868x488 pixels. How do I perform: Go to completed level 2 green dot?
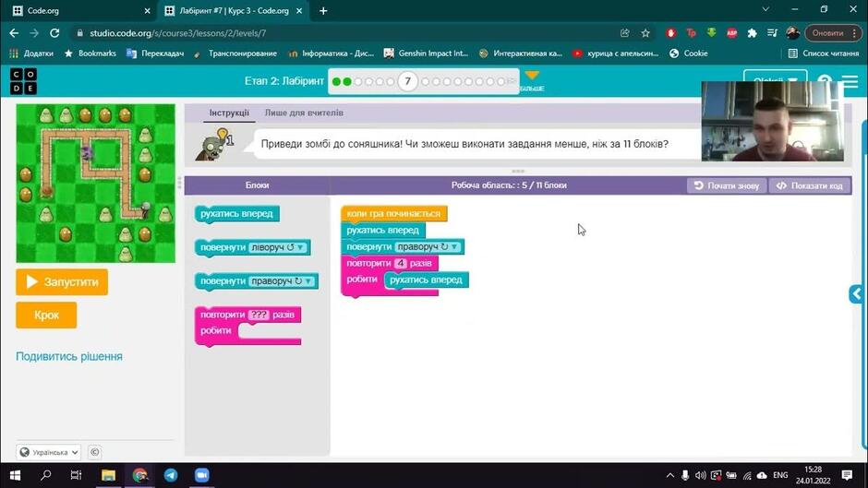(x=347, y=82)
